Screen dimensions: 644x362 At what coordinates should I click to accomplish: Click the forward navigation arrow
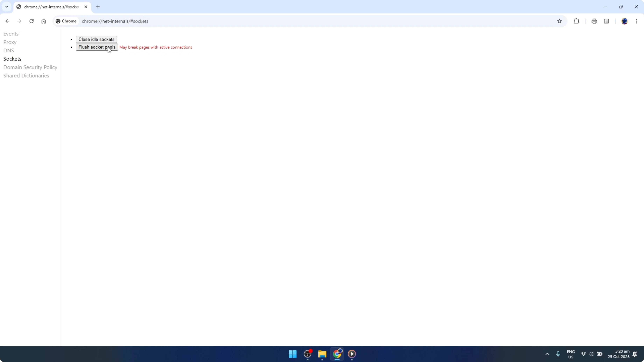pyautogui.click(x=19, y=21)
